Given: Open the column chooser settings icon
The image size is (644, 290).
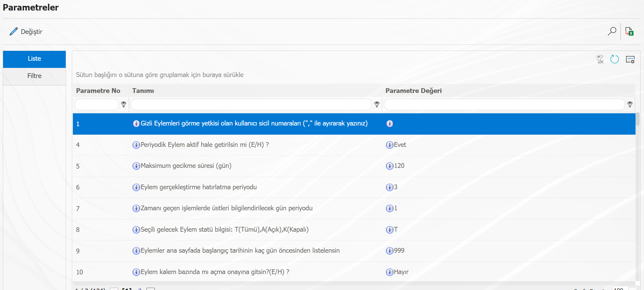Looking at the screenshot, I should pyautogui.click(x=630, y=60).
